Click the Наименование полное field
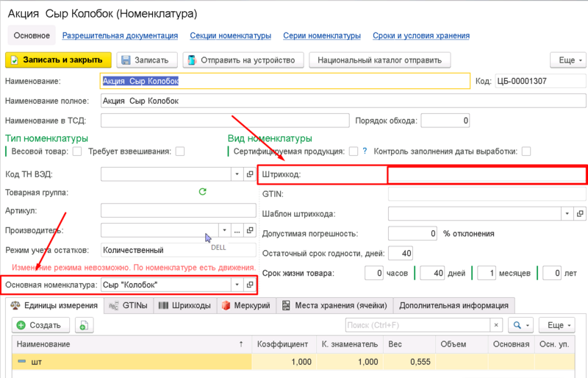This screenshot has height=378, width=588. [343, 101]
